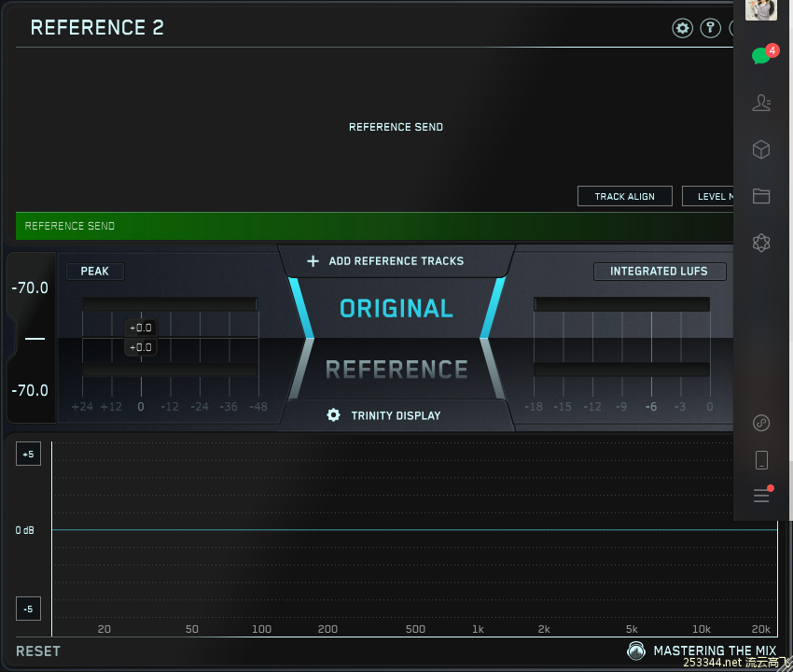
Task: Open the hamburger menu with red dot
Action: click(762, 495)
